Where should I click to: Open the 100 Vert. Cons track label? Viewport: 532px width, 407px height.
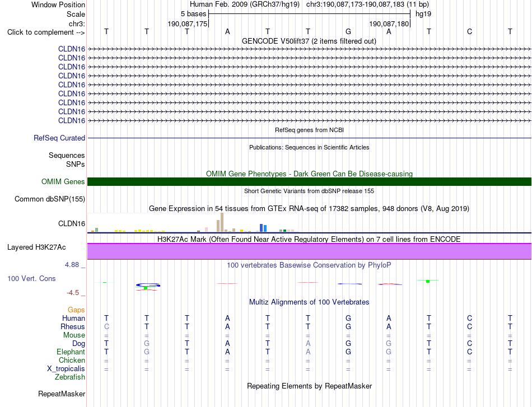[x=31, y=278]
